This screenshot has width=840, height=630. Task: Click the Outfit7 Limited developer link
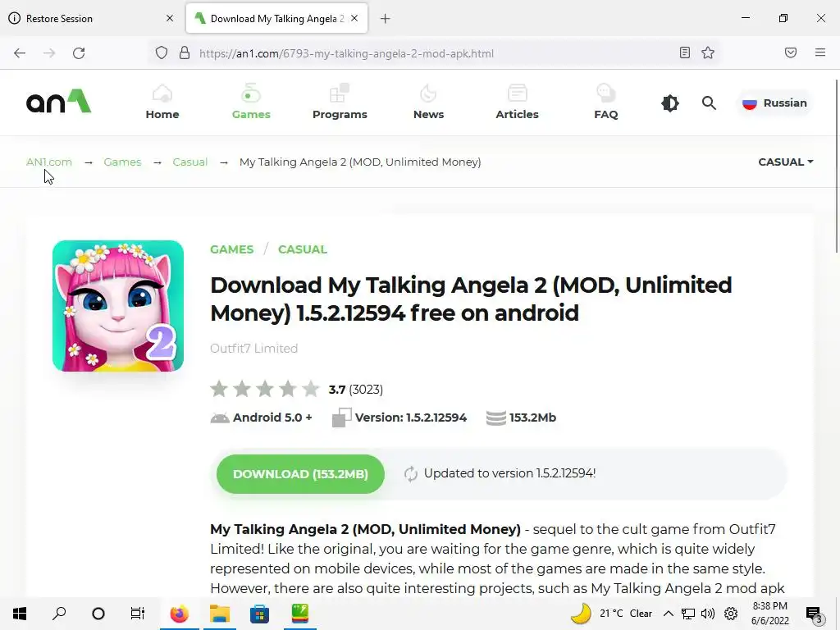point(254,348)
